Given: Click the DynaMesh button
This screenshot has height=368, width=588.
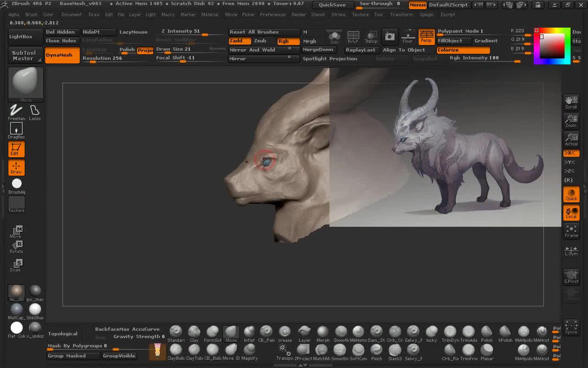Looking at the screenshot, I should coord(62,55).
